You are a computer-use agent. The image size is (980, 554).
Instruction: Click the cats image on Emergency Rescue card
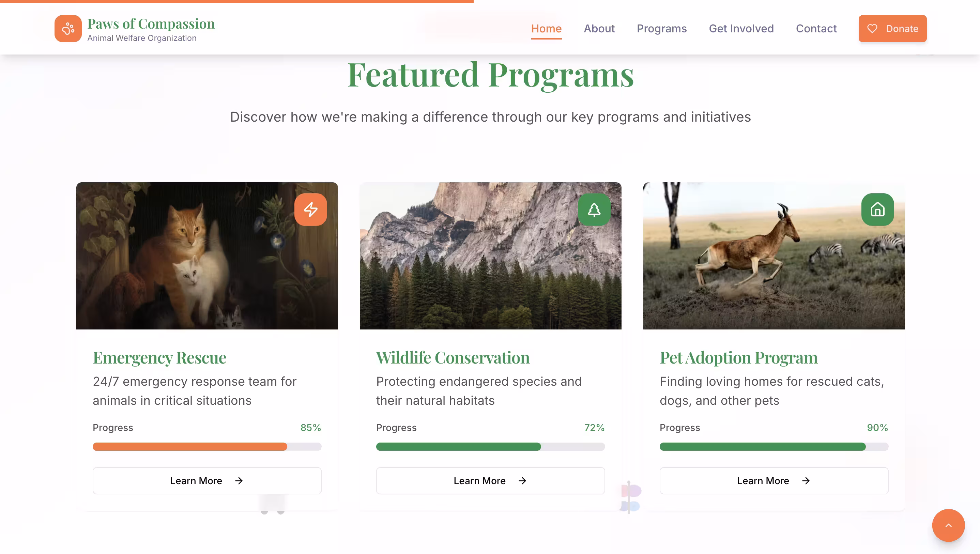click(x=207, y=256)
